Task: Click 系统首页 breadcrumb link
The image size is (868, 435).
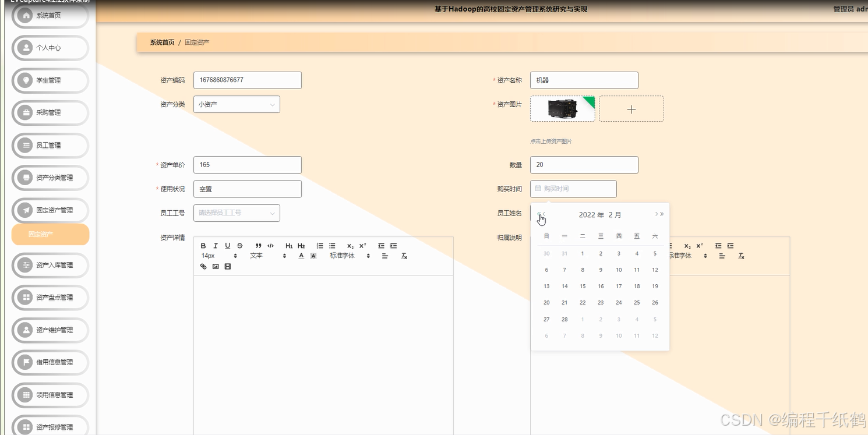Action: (162, 43)
